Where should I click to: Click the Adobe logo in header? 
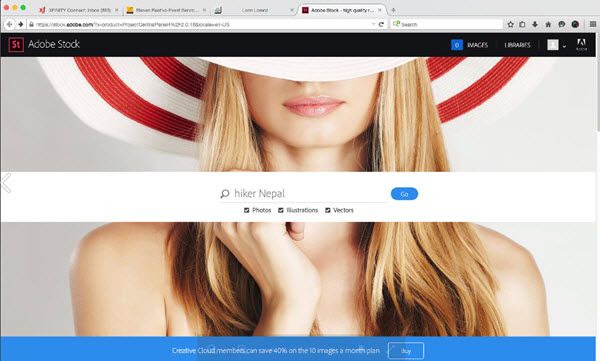[581, 44]
